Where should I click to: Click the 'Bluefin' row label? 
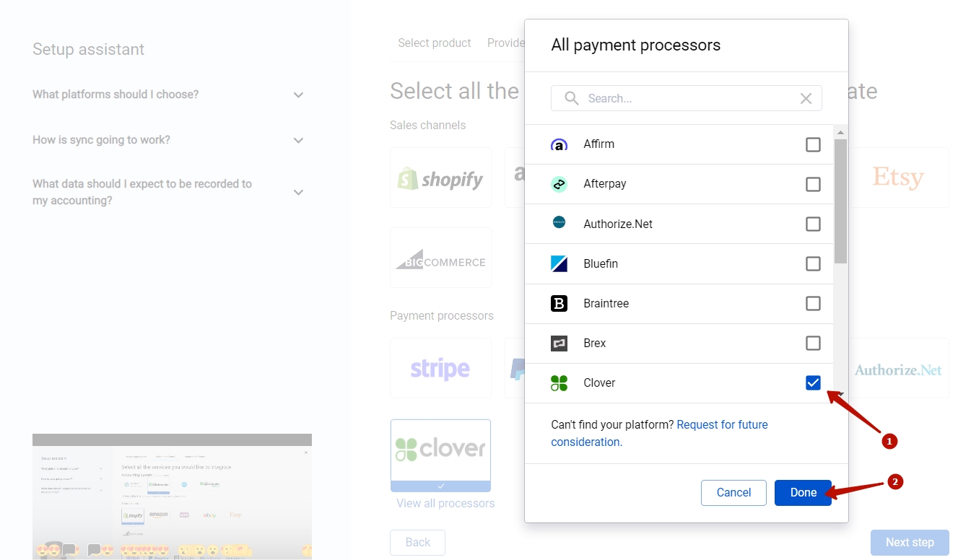pos(601,263)
